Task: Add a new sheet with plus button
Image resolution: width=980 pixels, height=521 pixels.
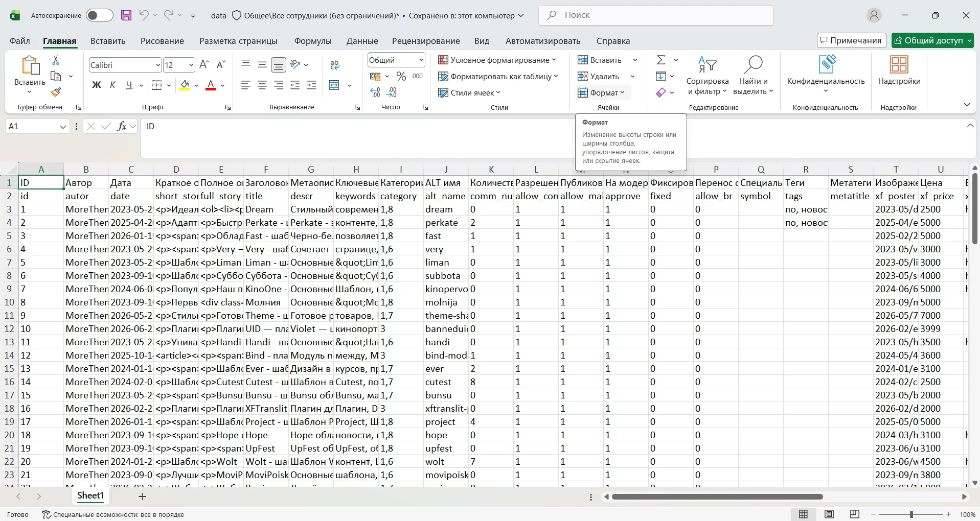Action: [142, 496]
